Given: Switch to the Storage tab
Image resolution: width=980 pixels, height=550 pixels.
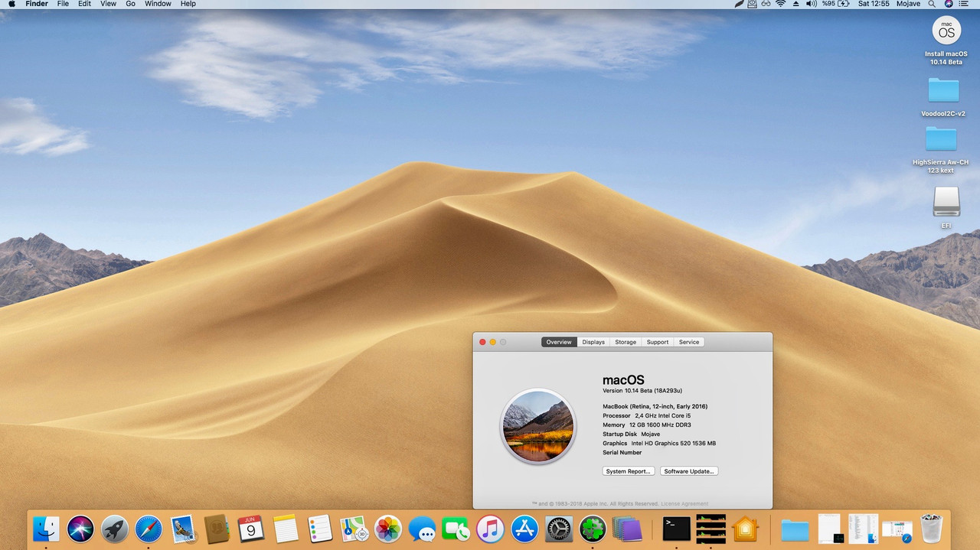Looking at the screenshot, I should (x=626, y=342).
